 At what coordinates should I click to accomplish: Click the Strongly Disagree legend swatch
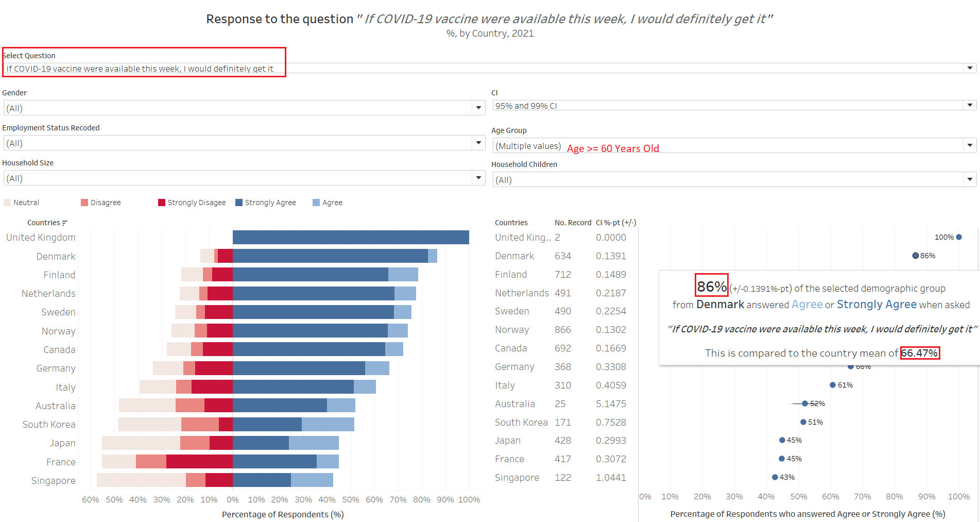[x=162, y=203]
